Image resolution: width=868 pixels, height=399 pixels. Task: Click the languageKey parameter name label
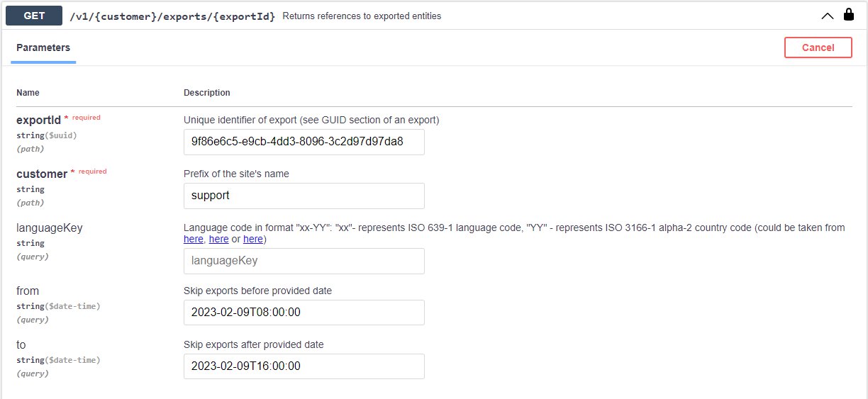click(x=50, y=228)
